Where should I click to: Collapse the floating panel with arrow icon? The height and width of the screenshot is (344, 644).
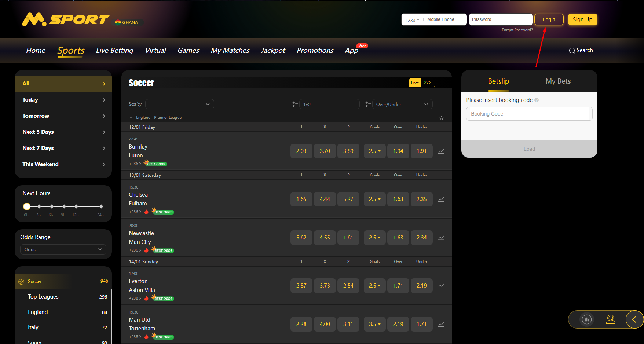pyautogui.click(x=634, y=319)
